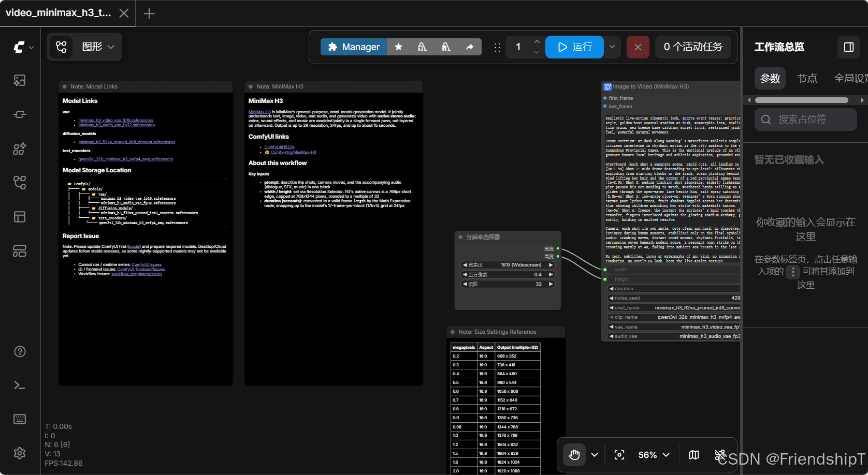Switch to the 全局设置 tab
This screenshot has width=868, height=475.
[x=850, y=78]
